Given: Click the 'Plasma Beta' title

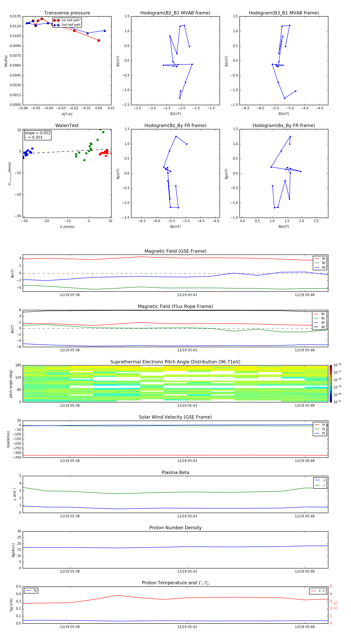Looking at the screenshot, I should coord(175,472).
